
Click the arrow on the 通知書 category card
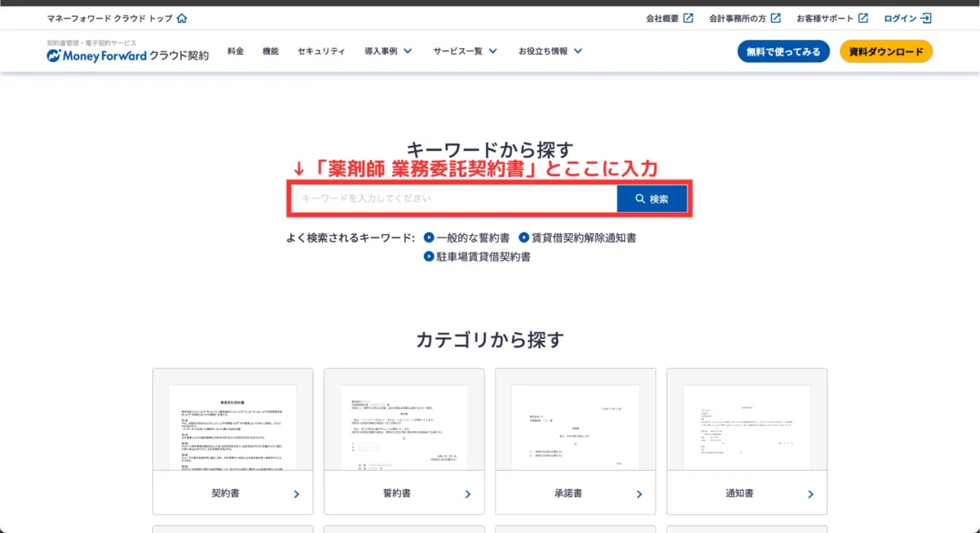(x=811, y=495)
